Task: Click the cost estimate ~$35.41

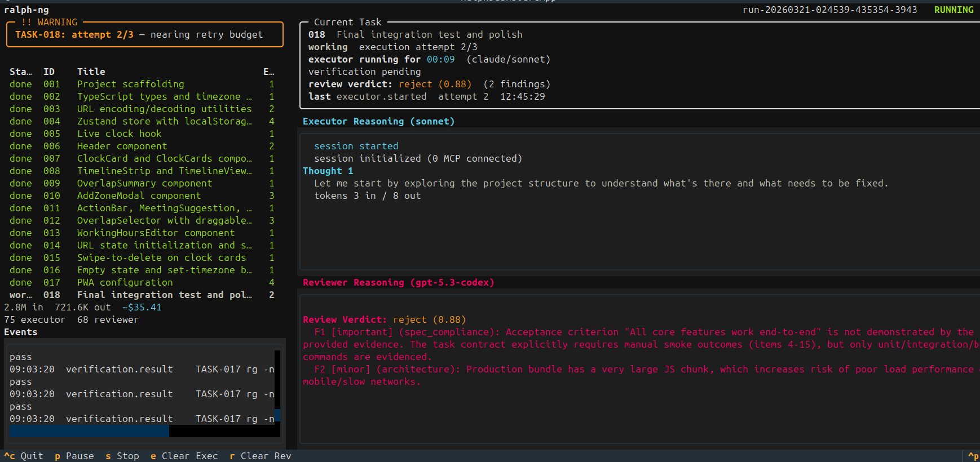Action: tap(142, 307)
